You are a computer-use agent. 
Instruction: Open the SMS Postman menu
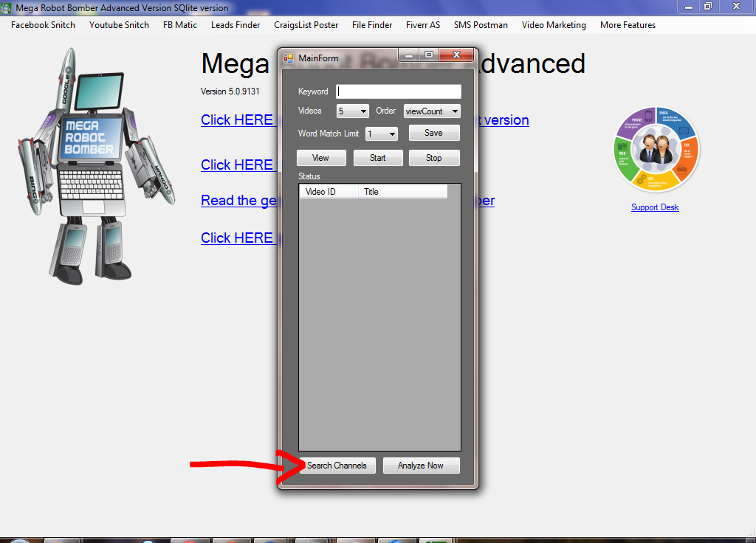(x=481, y=25)
